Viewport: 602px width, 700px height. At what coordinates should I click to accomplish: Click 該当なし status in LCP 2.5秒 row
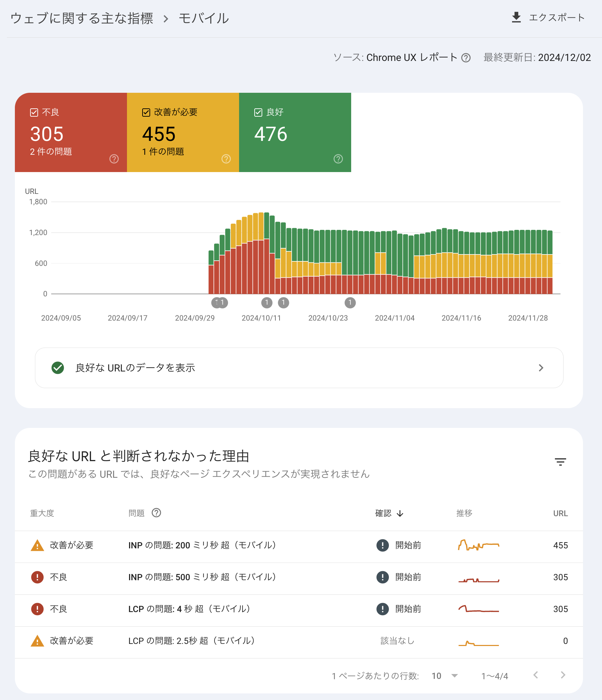(x=398, y=641)
